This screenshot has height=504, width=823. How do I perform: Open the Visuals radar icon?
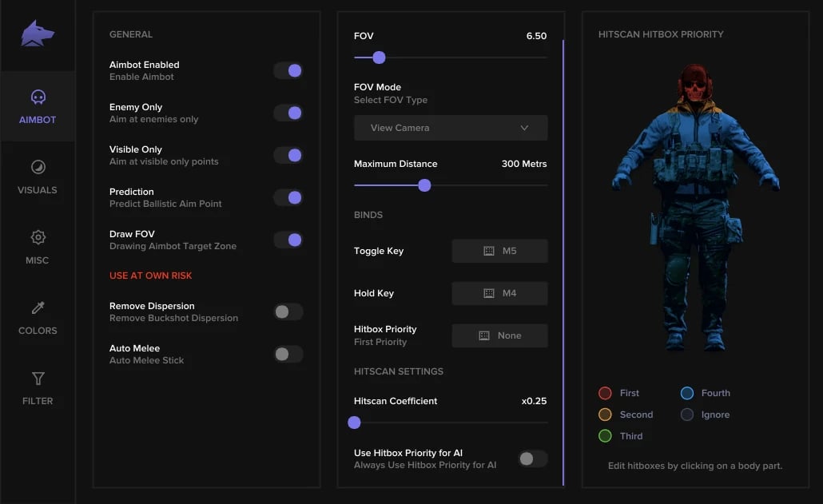[x=38, y=167]
